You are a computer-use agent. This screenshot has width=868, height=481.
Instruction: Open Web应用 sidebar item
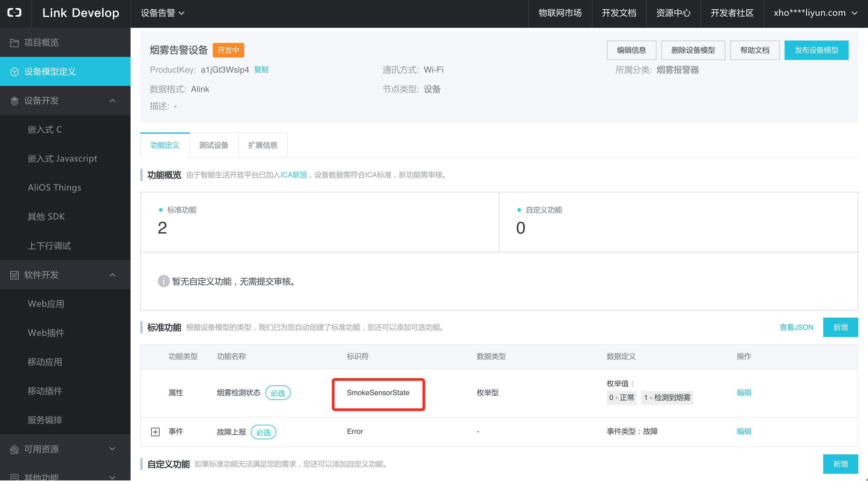point(65,304)
